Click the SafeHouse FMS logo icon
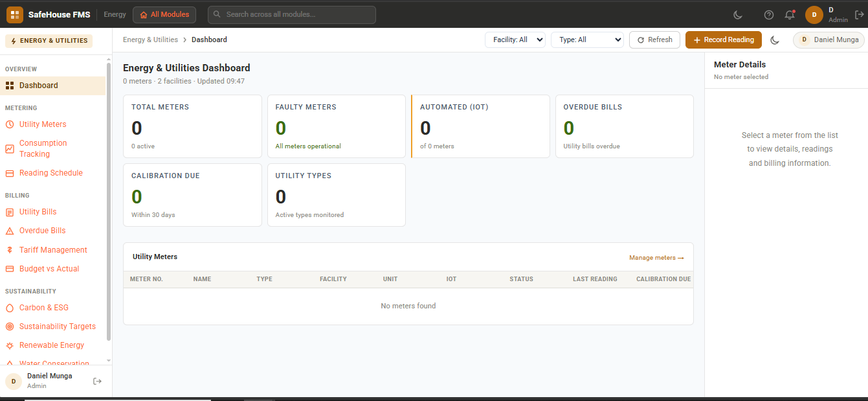This screenshot has width=868, height=401. pos(15,14)
